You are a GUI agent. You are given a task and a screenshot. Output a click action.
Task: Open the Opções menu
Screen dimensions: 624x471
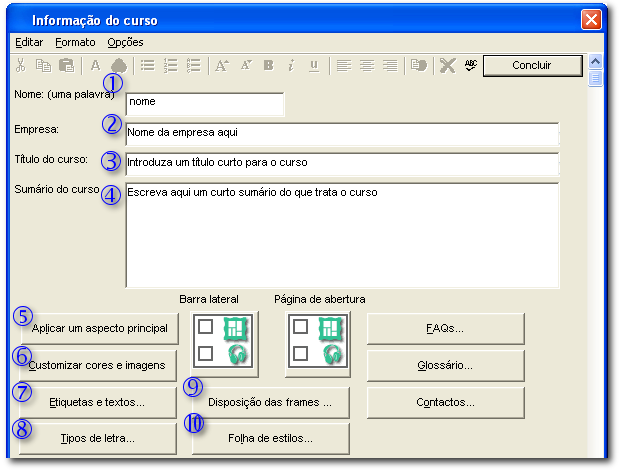click(x=125, y=42)
